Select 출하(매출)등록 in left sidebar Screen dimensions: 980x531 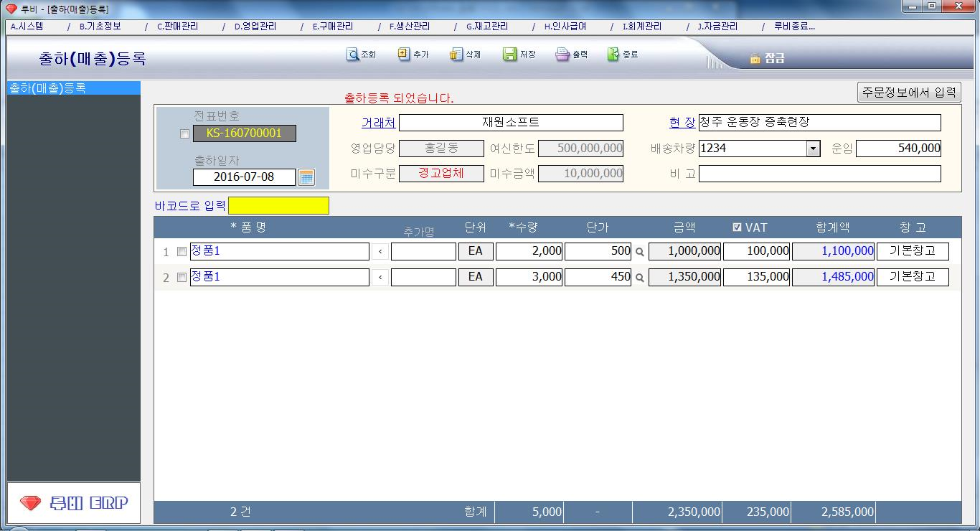[x=73, y=88]
